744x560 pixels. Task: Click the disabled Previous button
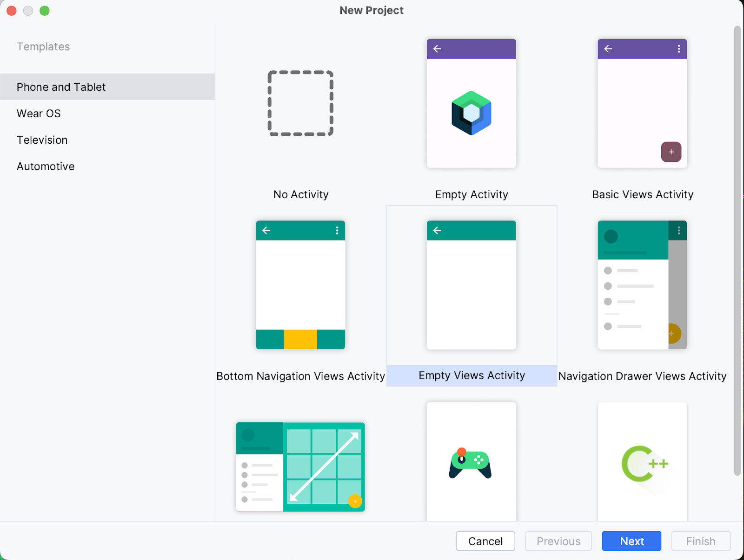pos(558,541)
